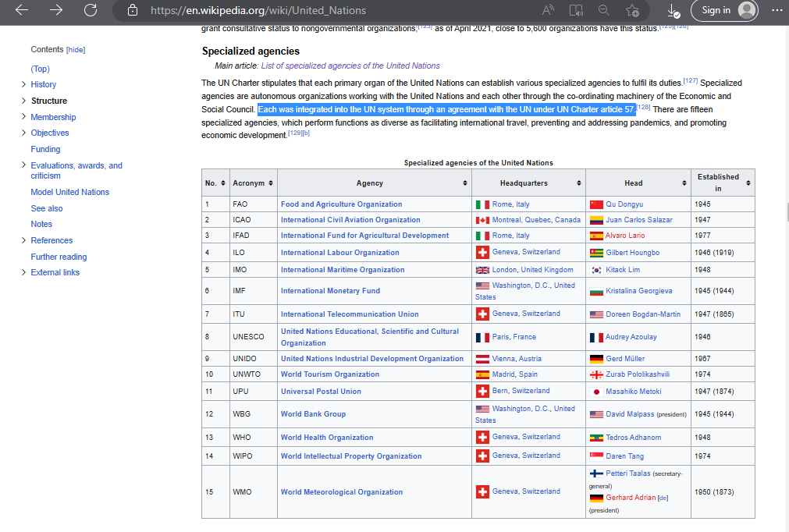Click the address bar URL
This screenshot has width=789, height=532.
point(258,10)
